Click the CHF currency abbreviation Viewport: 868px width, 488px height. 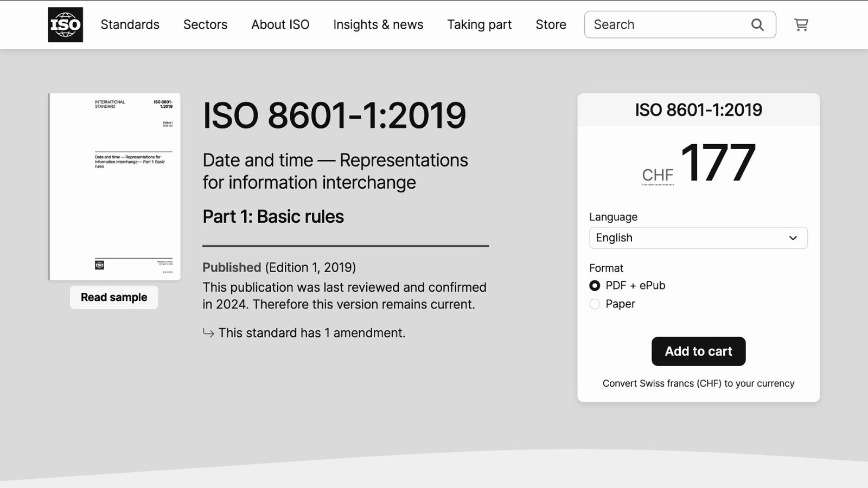tap(658, 175)
